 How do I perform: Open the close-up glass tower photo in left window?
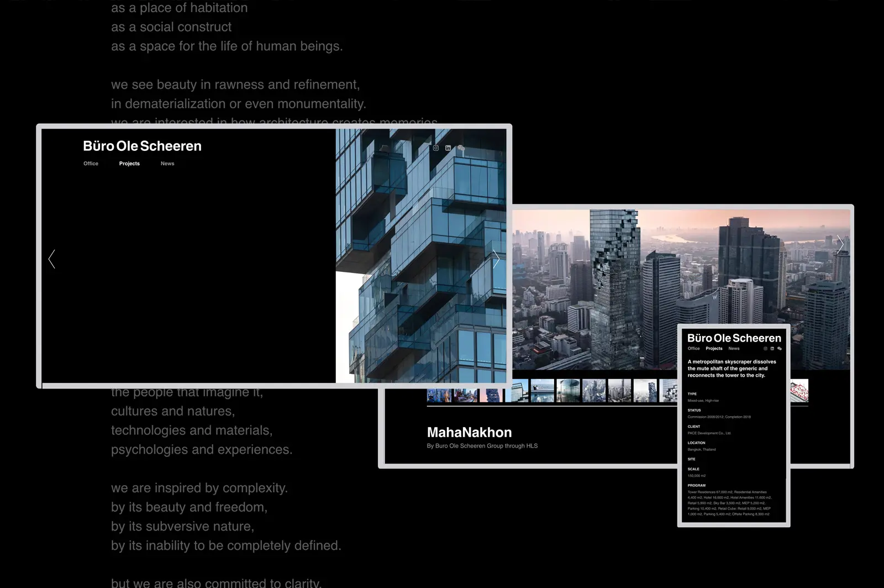(420, 256)
